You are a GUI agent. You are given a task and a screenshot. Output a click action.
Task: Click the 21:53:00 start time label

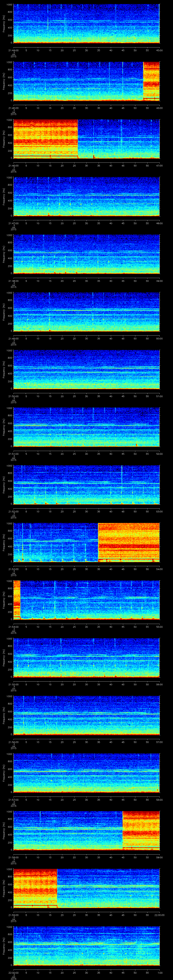pos(13,569)
